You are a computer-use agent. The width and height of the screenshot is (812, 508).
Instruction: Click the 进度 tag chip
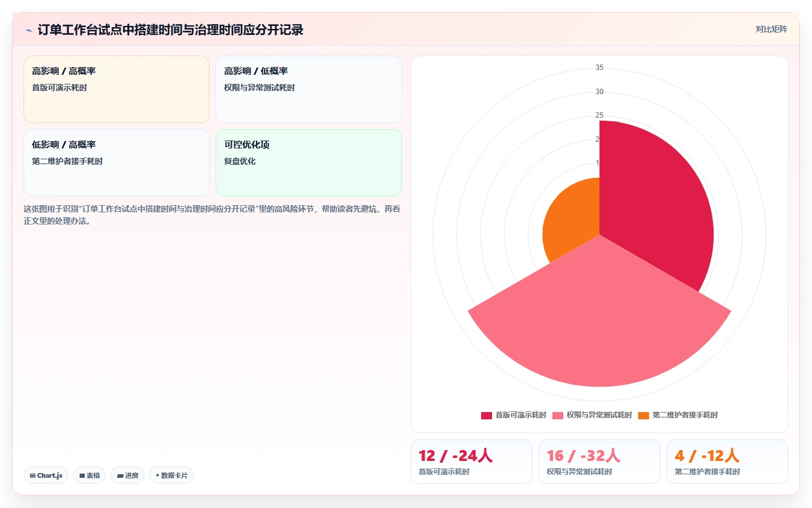127,475
